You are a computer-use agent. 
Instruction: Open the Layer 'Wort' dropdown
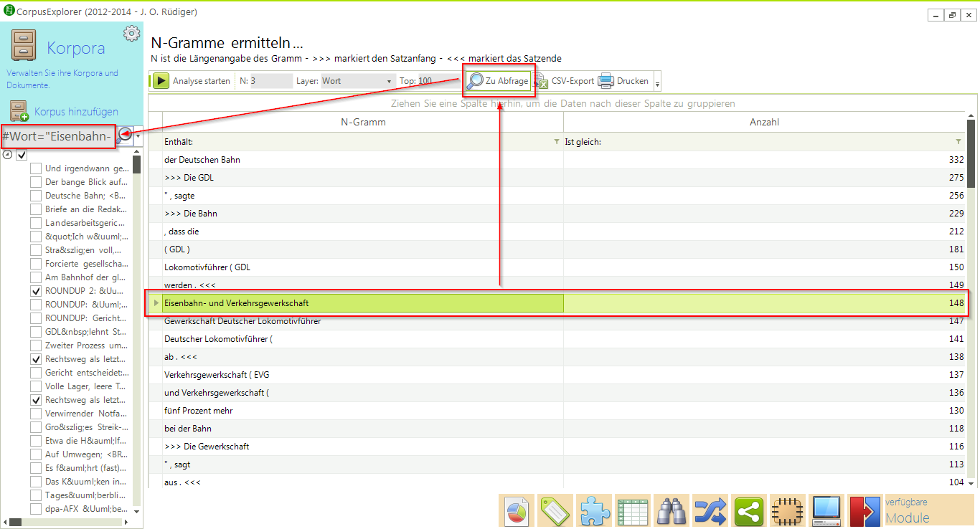coord(389,81)
